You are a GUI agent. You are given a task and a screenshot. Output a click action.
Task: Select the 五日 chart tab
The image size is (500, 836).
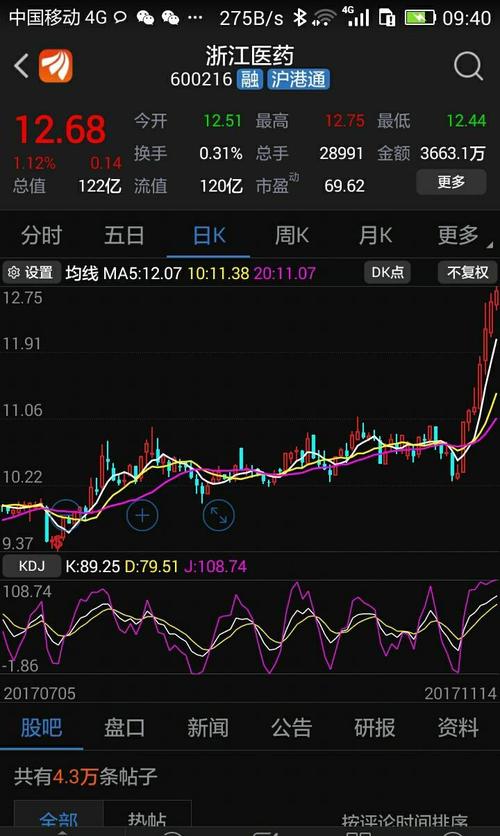click(124, 235)
